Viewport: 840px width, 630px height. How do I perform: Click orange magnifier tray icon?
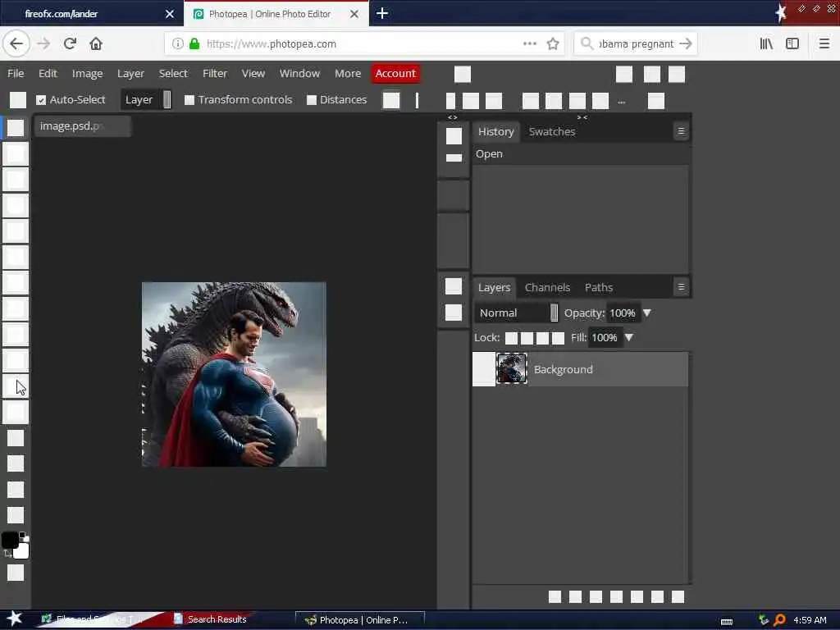[780, 620]
